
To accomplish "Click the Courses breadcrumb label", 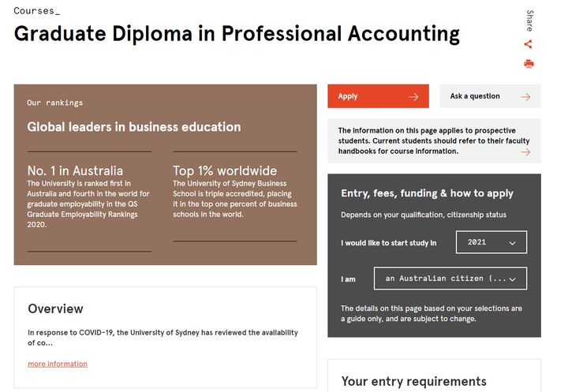I will click(x=36, y=11).
